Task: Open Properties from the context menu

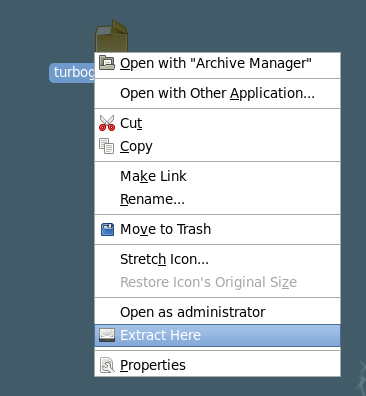Action: [x=217, y=365]
